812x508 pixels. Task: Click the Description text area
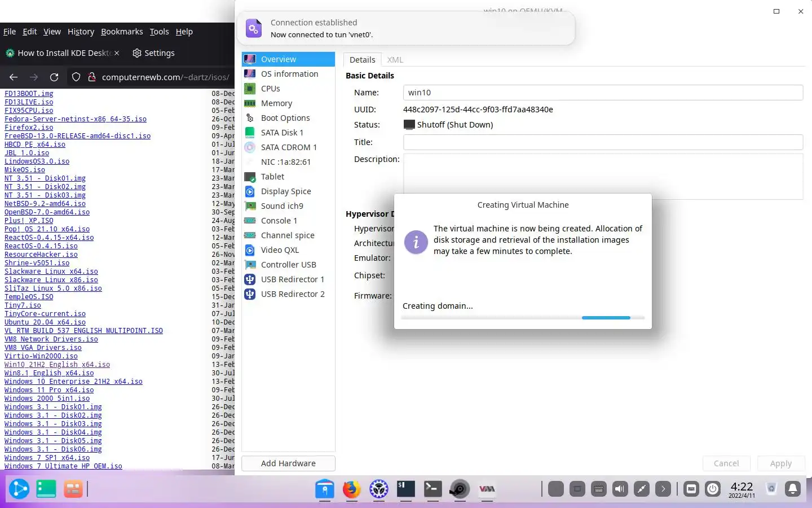pos(603,176)
